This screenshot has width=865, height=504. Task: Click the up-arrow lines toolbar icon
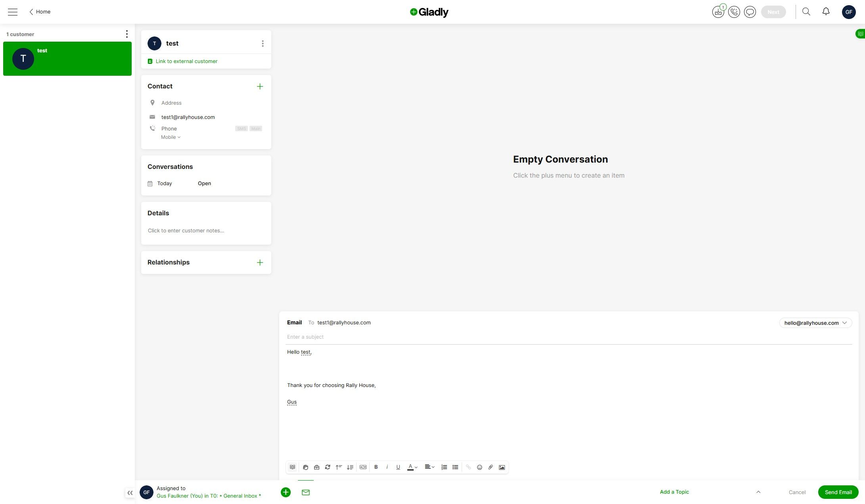click(x=339, y=467)
